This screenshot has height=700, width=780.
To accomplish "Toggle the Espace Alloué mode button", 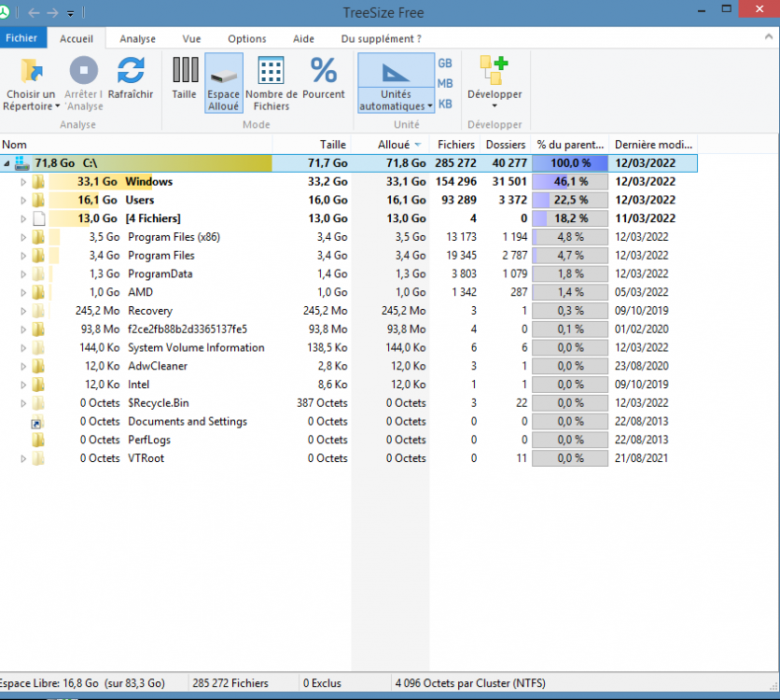I will 224,82.
